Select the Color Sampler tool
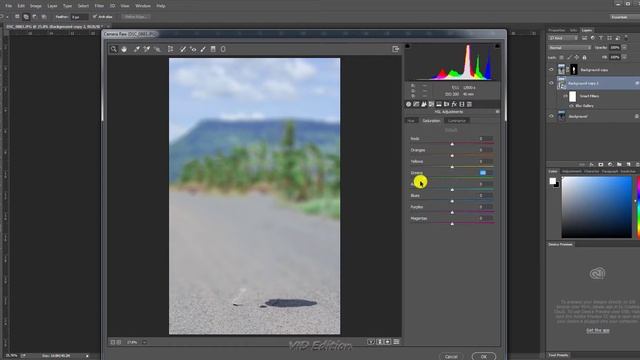 (147, 49)
